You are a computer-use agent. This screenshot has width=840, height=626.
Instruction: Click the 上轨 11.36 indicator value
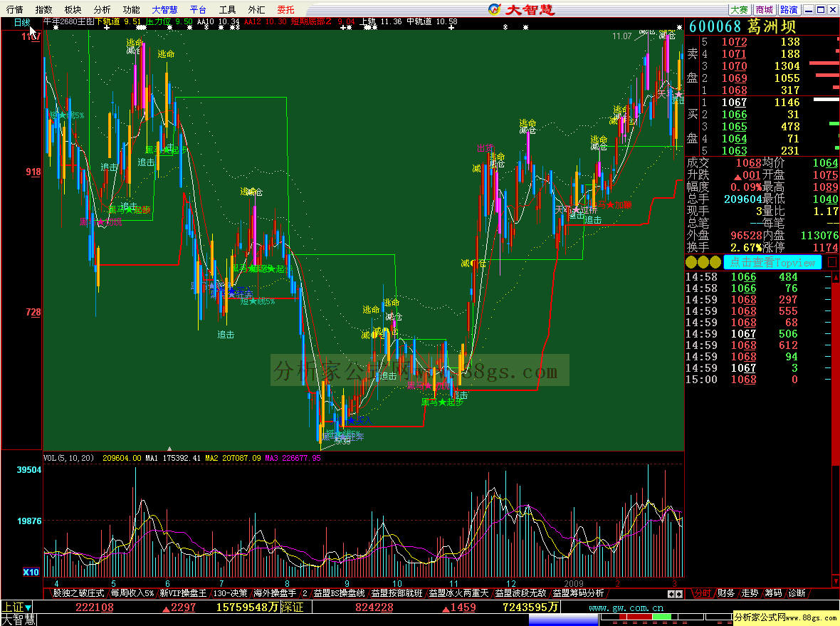pyautogui.click(x=381, y=21)
